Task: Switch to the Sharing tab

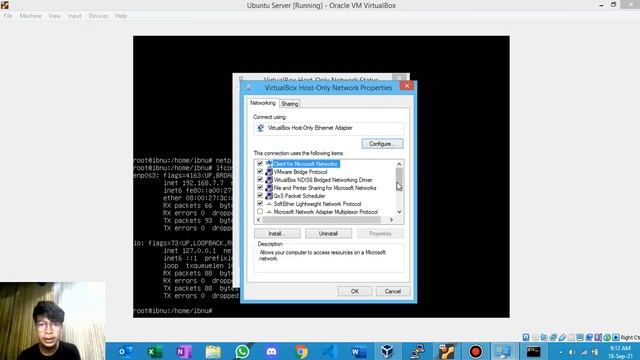Action: (289, 104)
